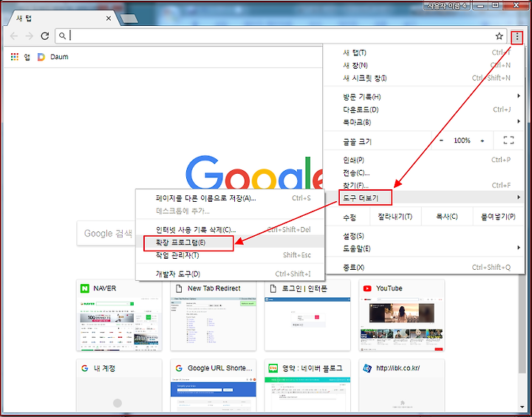Viewport: 532px width, 417px height.
Task: Click inside the address bar
Action: pyautogui.click(x=281, y=36)
